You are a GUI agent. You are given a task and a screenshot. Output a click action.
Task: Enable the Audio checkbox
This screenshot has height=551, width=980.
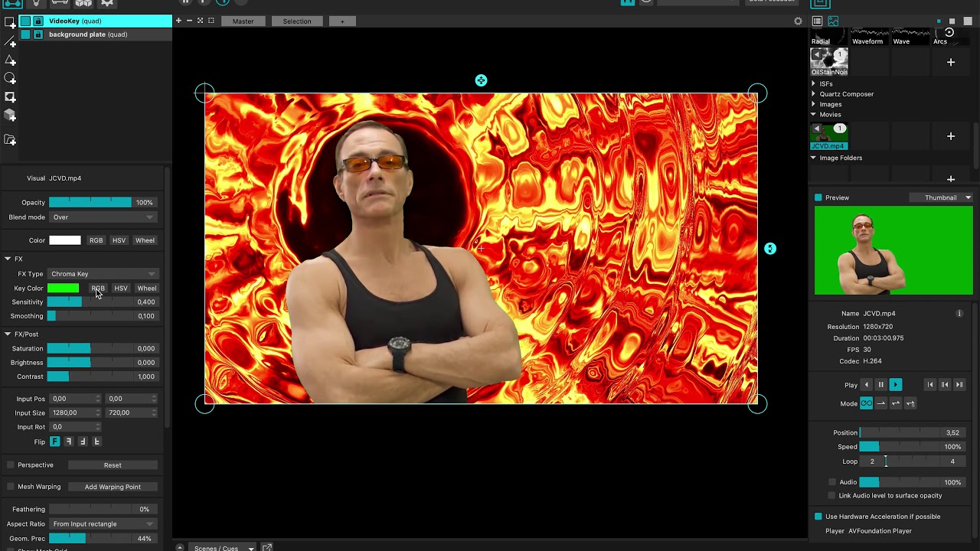click(x=832, y=482)
